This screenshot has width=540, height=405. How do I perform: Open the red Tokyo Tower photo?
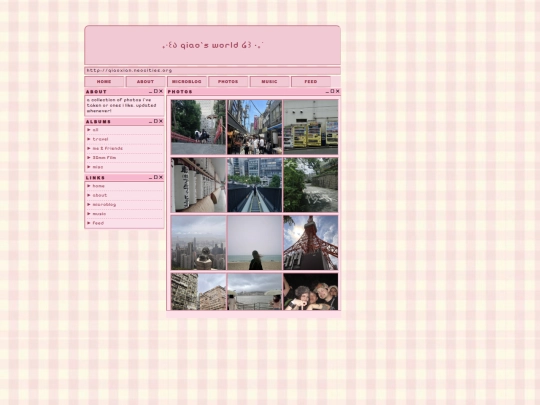311,243
